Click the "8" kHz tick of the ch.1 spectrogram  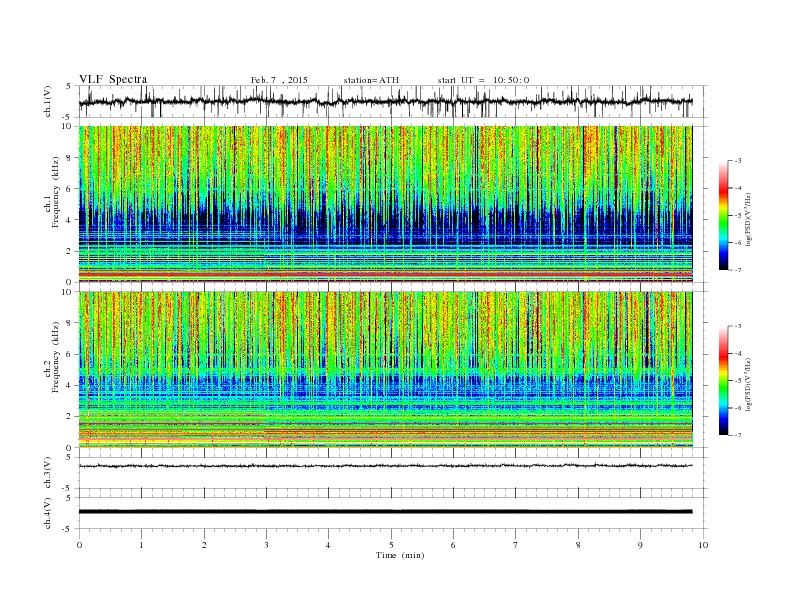70,158
